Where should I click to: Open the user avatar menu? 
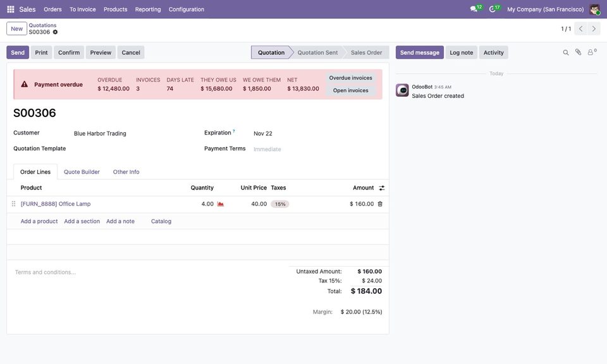(x=594, y=9)
